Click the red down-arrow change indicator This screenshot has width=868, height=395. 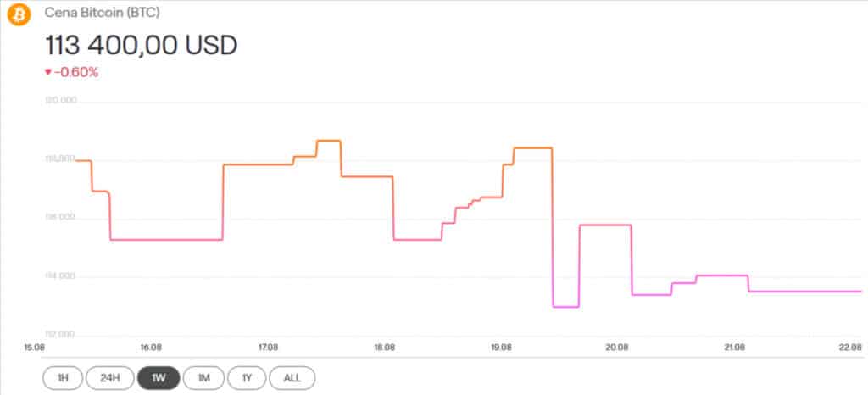point(48,72)
